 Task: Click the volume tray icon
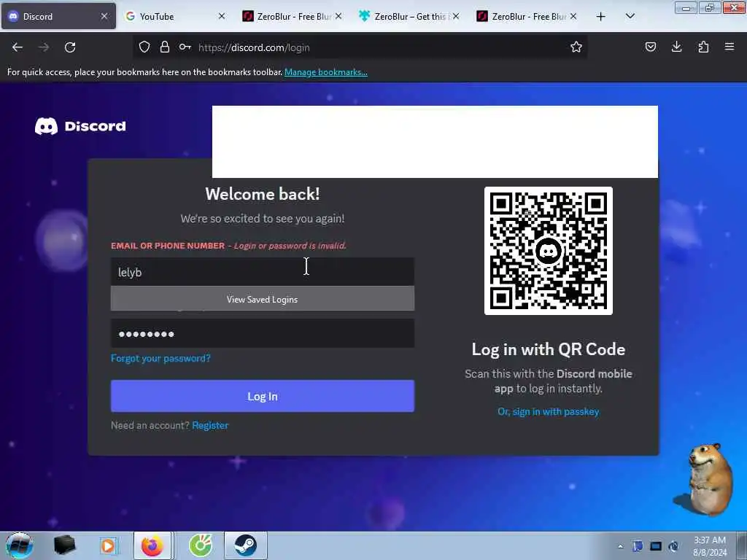(x=673, y=546)
